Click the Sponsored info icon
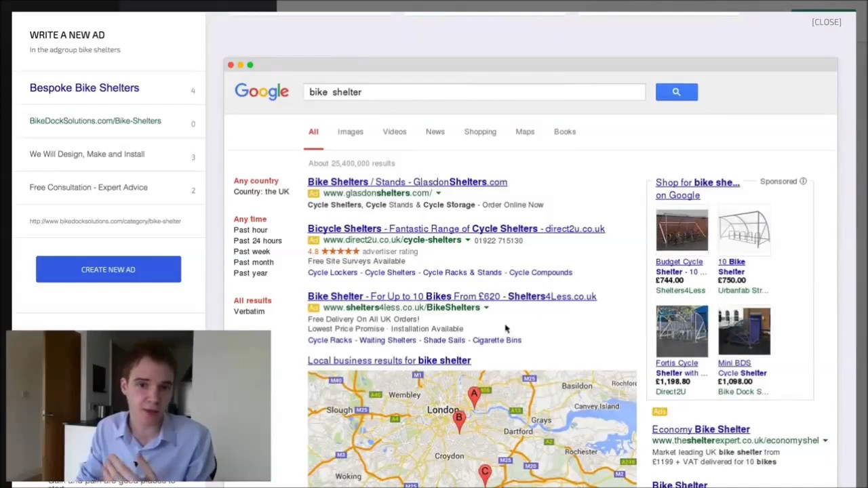This screenshot has width=868, height=488. pyautogui.click(x=803, y=182)
